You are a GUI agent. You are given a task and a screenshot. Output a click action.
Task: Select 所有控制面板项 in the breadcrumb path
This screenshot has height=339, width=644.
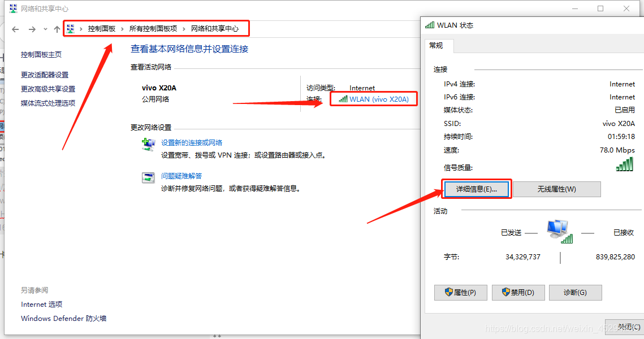(x=153, y=29)
